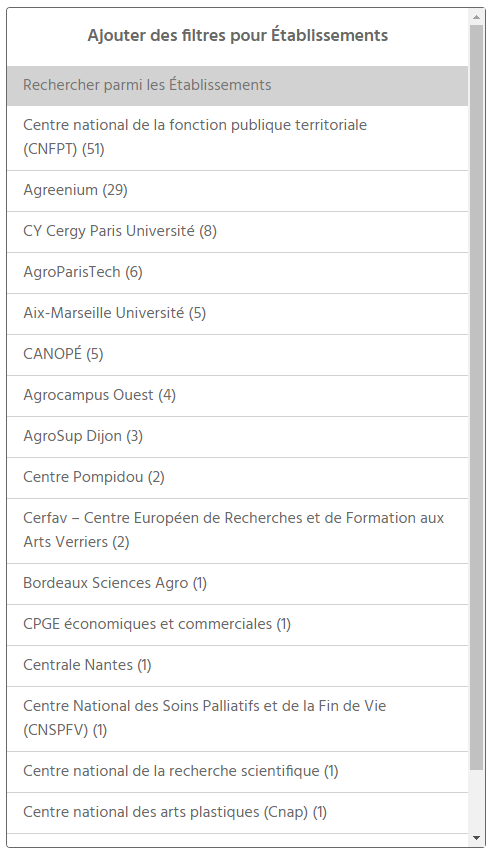
Task: Select the CNFPT filter with 51 results
Action: pos(237,138)
